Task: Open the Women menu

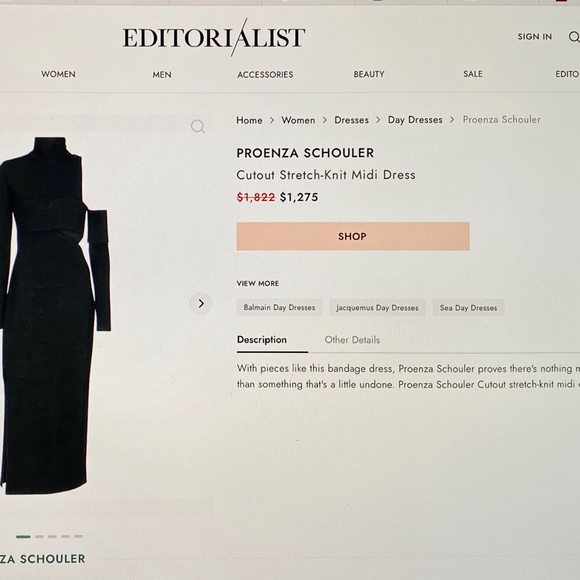Action: pos(58,74)
